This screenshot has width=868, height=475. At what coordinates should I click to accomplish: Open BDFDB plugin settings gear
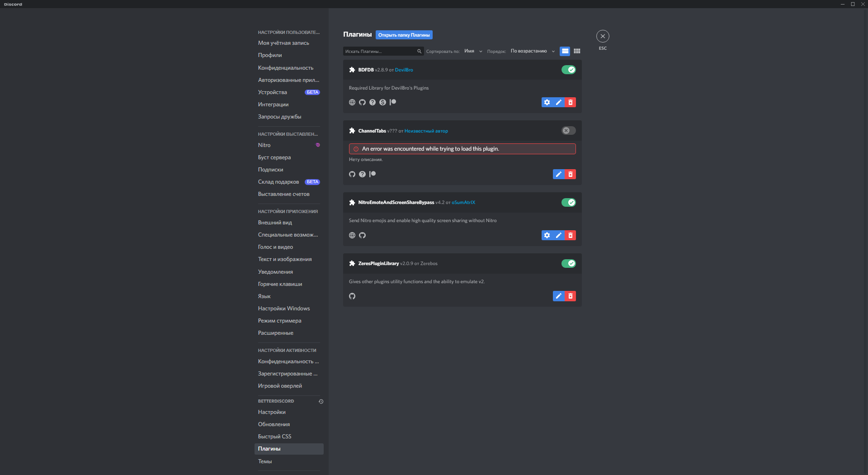click(x=547, y=102)
